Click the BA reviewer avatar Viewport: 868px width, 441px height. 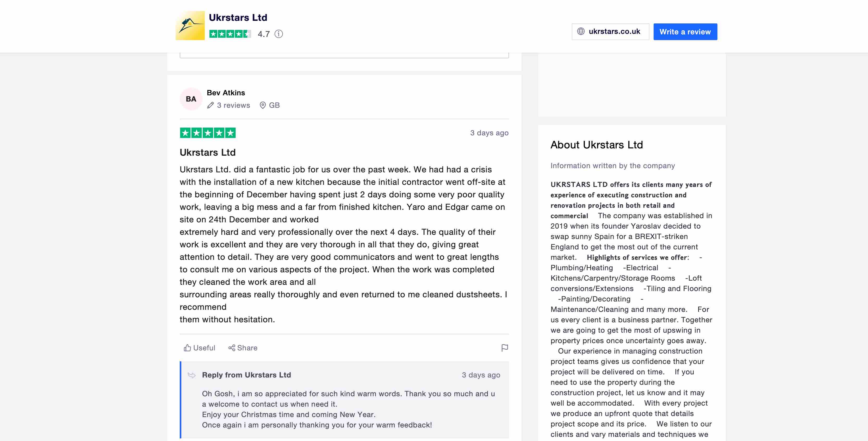click(191, 99)
